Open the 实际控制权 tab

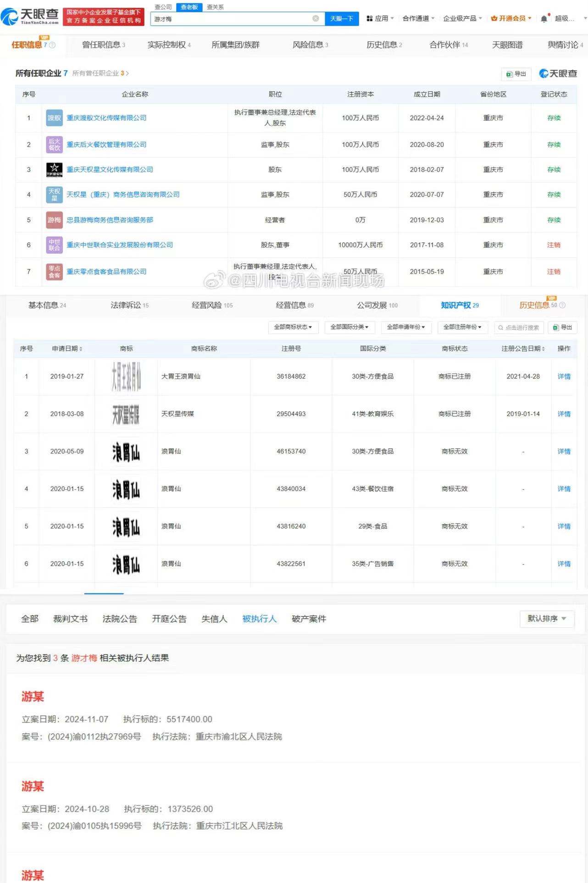click(169, 45)
